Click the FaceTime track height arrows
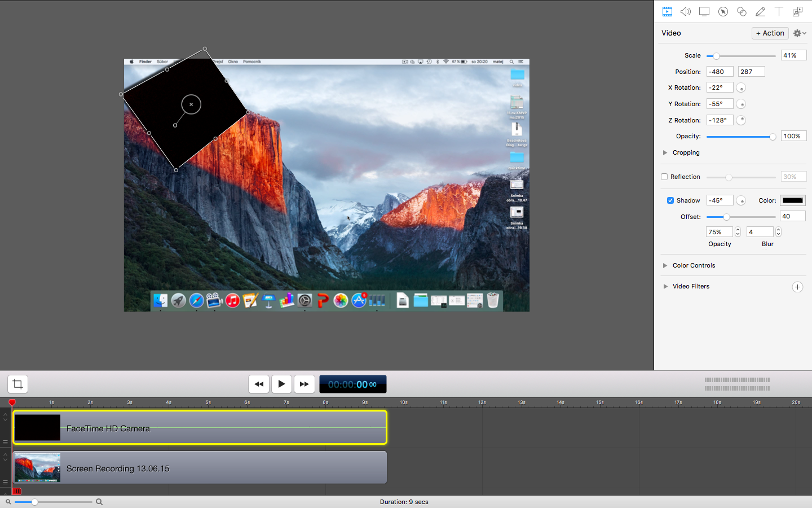 tap(5, 417)
